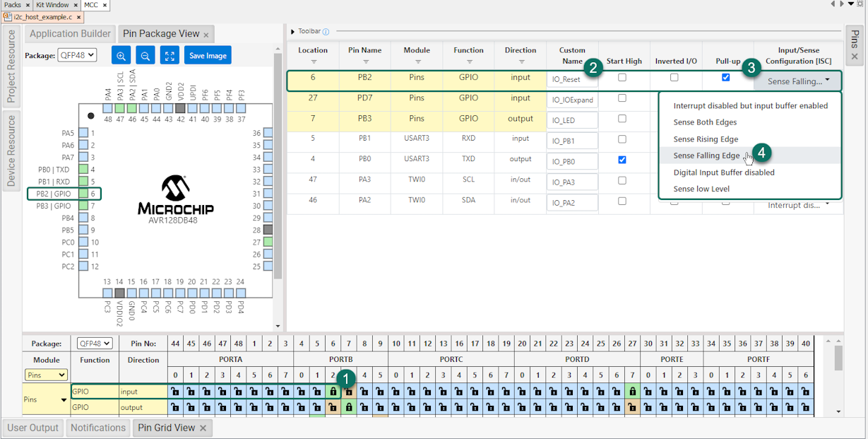Click the zoom in magnifier button
This screenshot has height=439, width=868.
point(121,56)
